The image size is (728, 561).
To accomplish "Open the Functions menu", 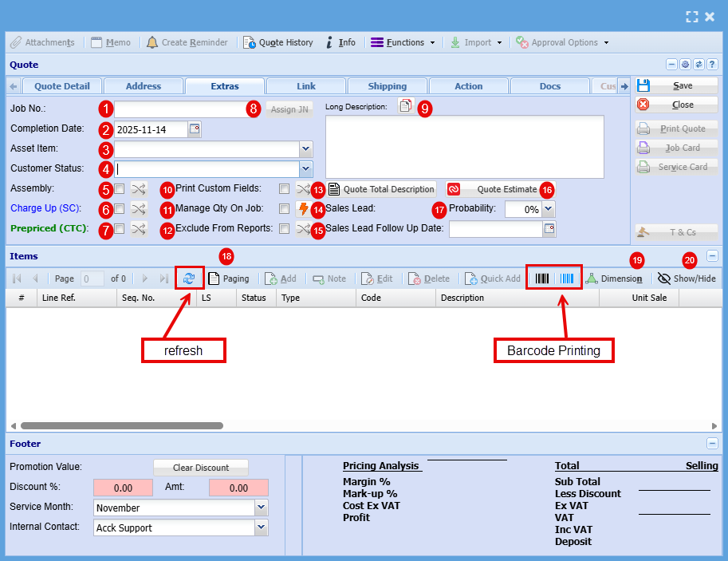I will [x=403, y=42].
